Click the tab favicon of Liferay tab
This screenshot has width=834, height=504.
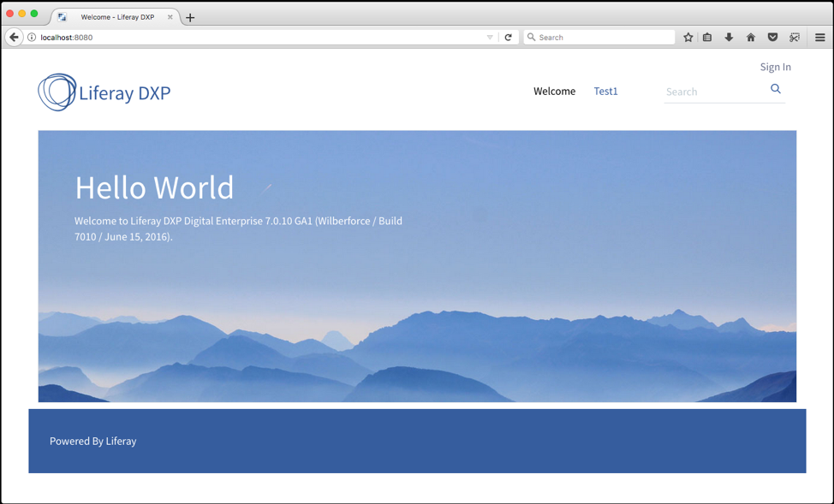pyautogui.click(x=63, y=17)
